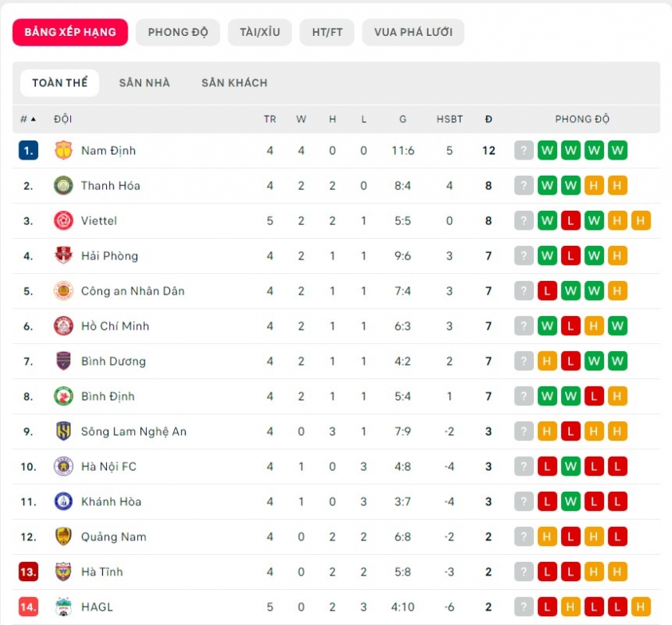Viewport: 672px width, 625px height.
Task: Click the Viettel club logo
Action: 63,220
